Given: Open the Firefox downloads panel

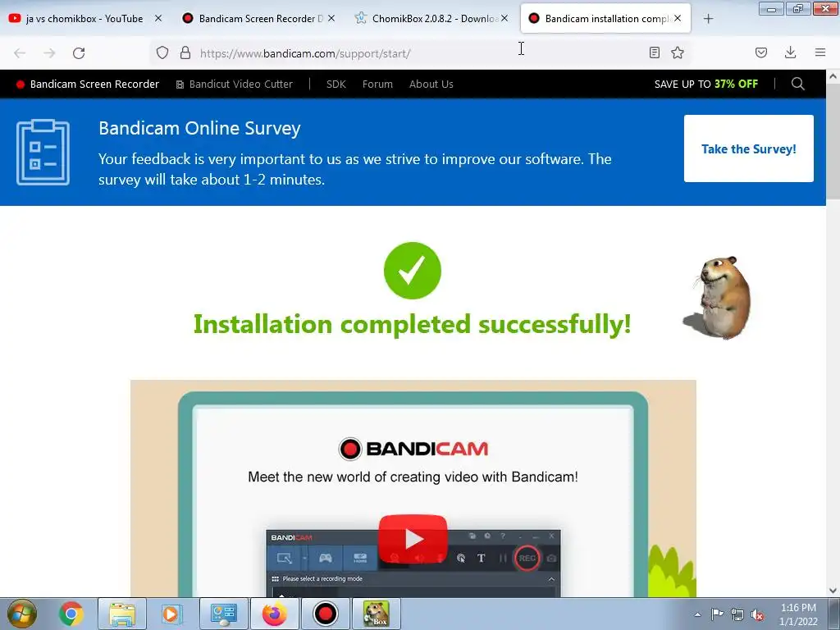Looking at the screenshot, I should 790,52.
